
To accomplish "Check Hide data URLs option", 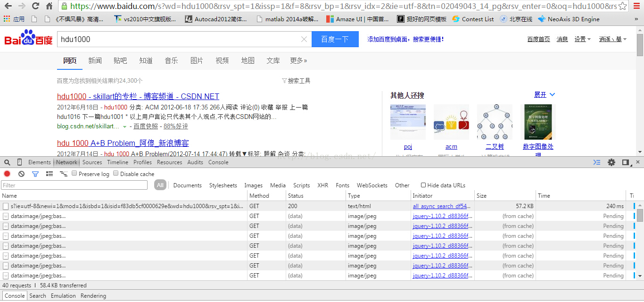I will 423,185.
